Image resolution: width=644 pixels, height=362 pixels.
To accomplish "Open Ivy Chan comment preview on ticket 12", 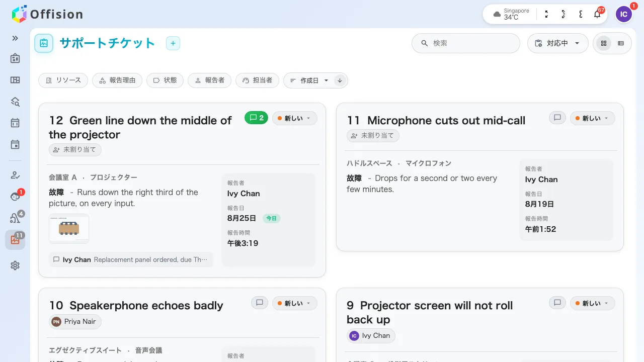I will pos(131,260).
